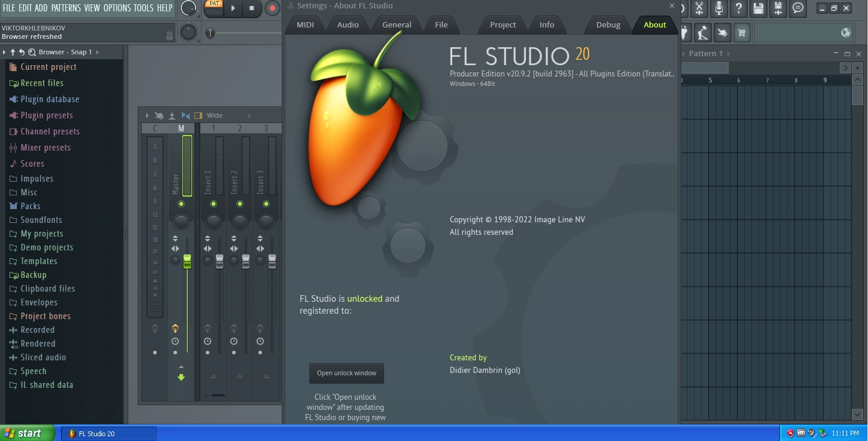
Task: Click the mixer extra-large view square icon
Action: [x=199, y=115]
